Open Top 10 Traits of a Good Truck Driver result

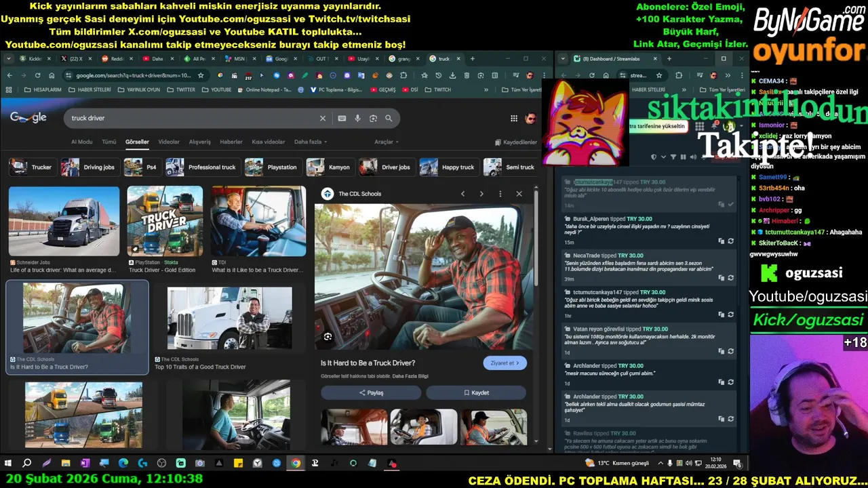coord(230,319)
